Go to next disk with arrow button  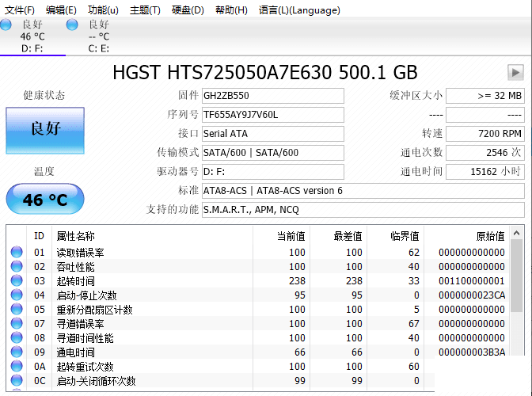click(515, 72)
